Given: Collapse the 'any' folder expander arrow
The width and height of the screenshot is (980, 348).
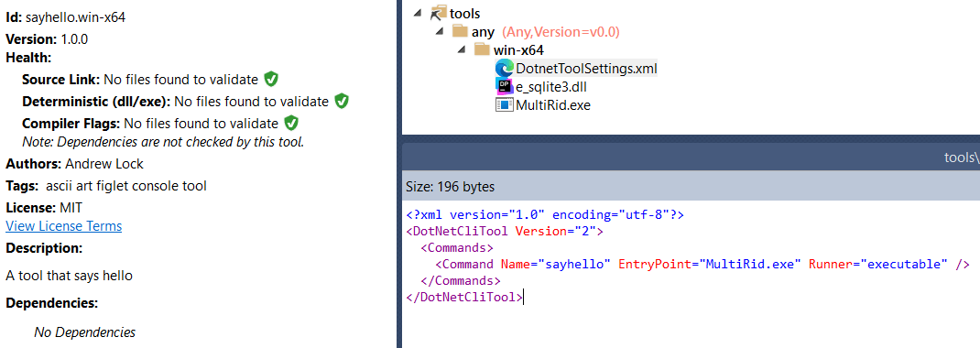Looking at the screenshot, I should point(440,31).
